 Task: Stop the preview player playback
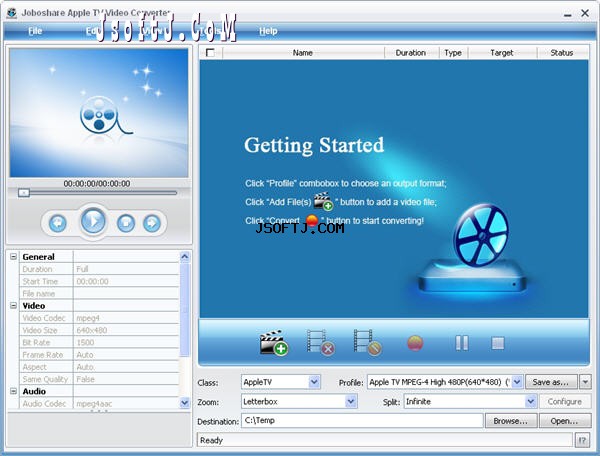pyautogui.click(x=126, y=223)
